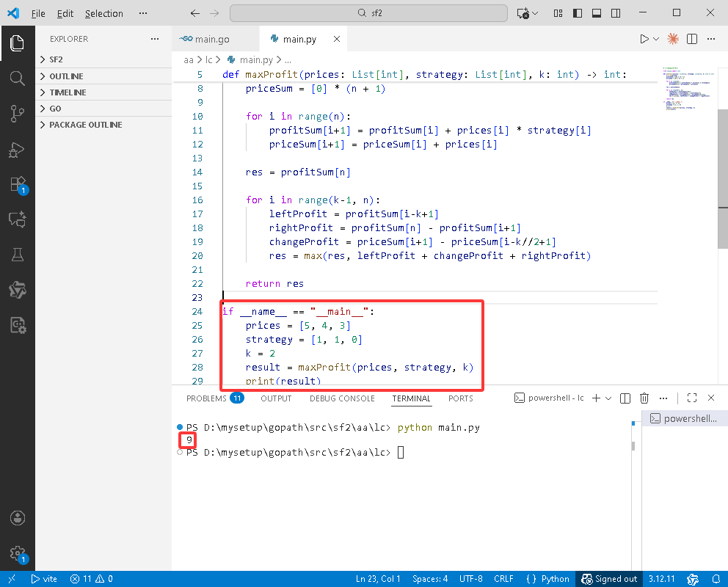728x587 pixels.
Task: Close the terminal panel
Action: (711, 398)
